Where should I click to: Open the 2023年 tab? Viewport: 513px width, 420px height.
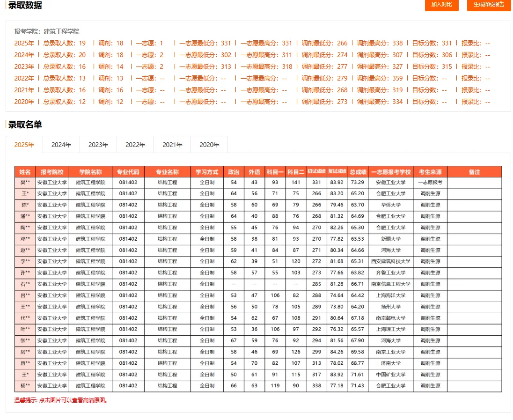coord(98,145)
